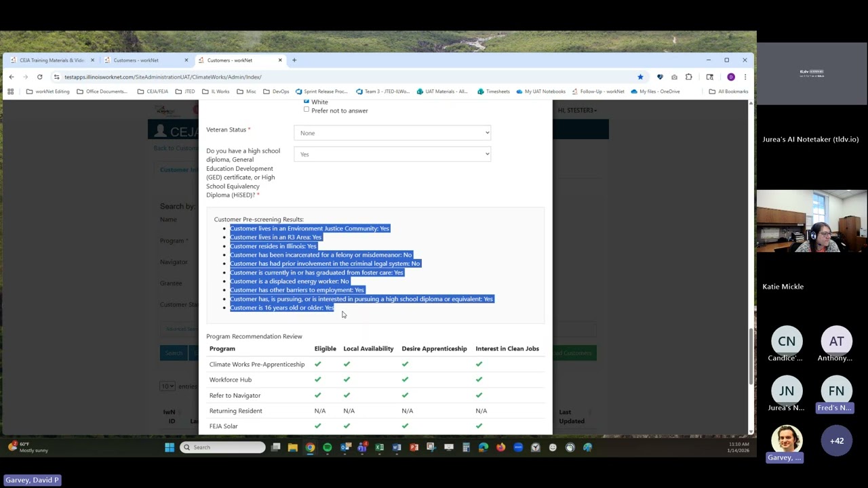This screenshot has height=488, width=868.
Task: Launch Firefox from the taskbar
Action: (x=501, y=447)
